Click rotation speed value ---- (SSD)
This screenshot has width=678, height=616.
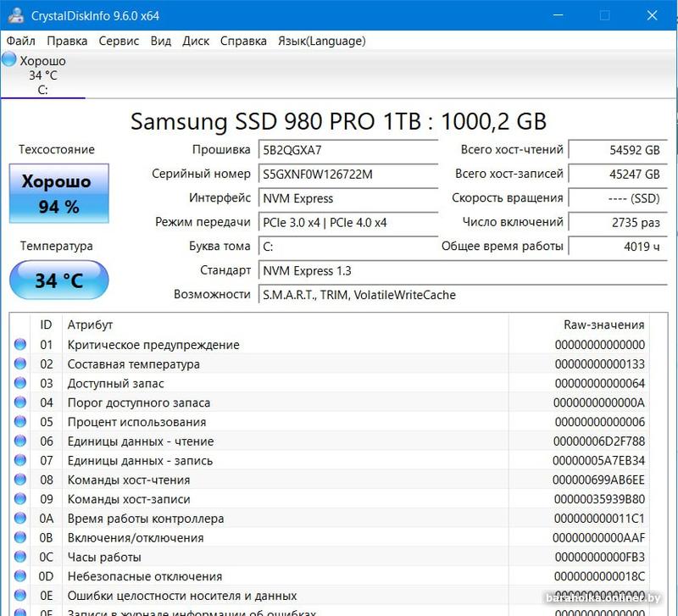pos(618,198)
